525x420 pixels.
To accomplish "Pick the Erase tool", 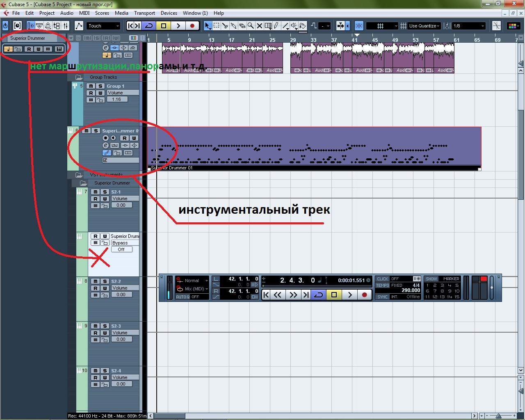I will point(242,26).
